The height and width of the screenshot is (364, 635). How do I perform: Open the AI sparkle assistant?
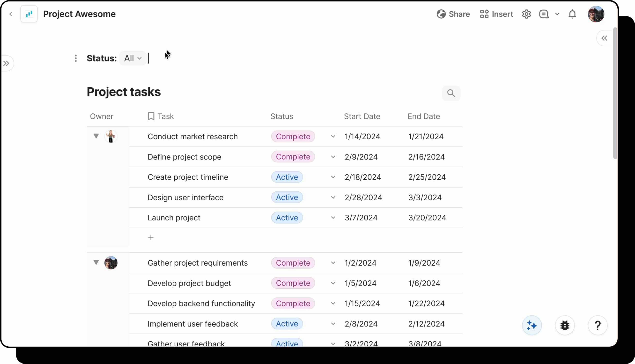tap(532, 325)
